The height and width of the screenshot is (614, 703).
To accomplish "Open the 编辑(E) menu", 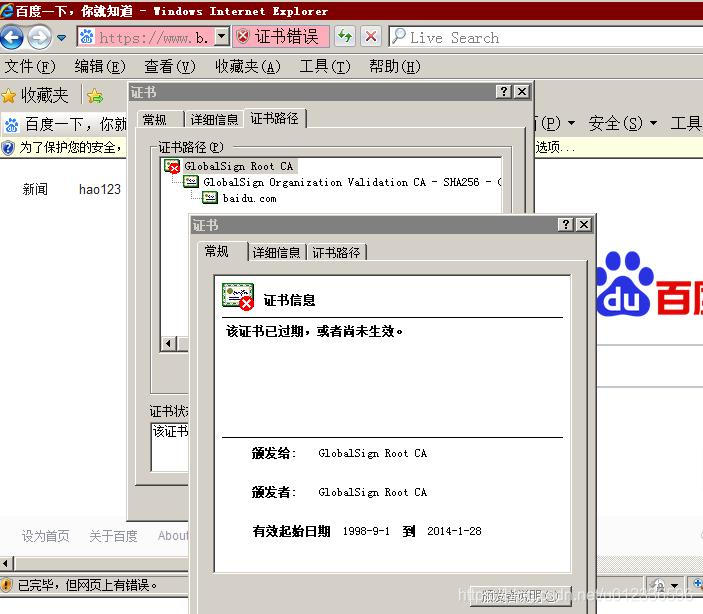I will (x=100, y=67).
